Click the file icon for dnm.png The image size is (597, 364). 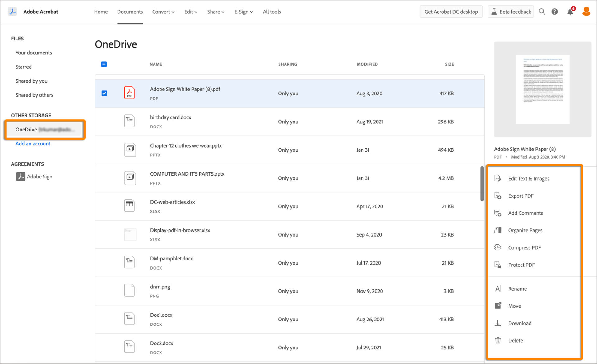129,290
